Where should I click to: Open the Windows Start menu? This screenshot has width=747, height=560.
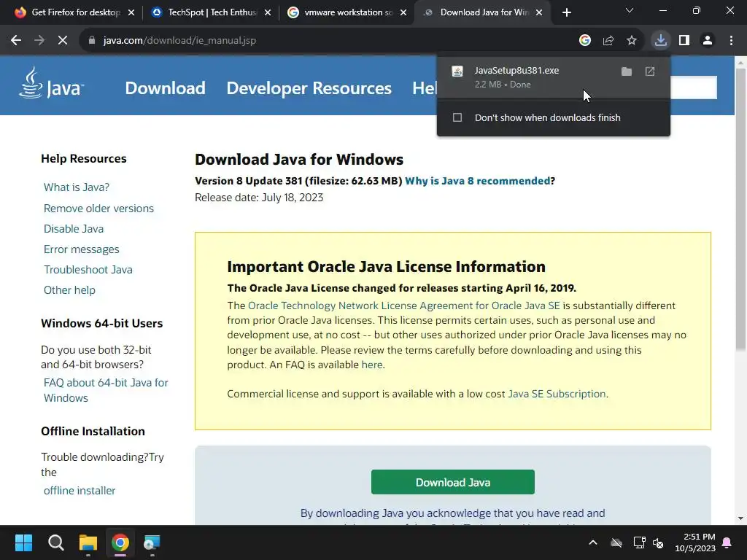click(23, 542)
